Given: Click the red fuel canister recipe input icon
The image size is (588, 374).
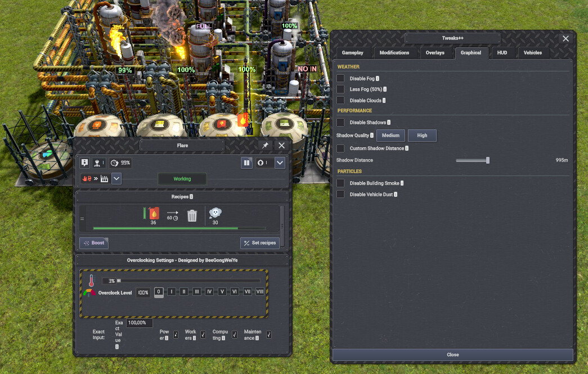Looking at the screenshot, I should 154,213.
